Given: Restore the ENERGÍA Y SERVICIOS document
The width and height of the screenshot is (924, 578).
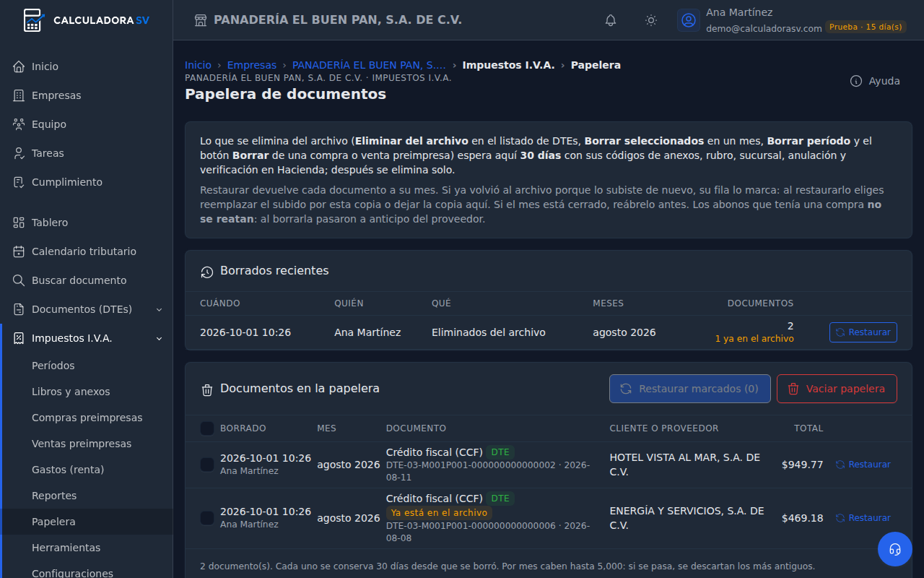Looking at the screenshot, I should tap(863, 518).
